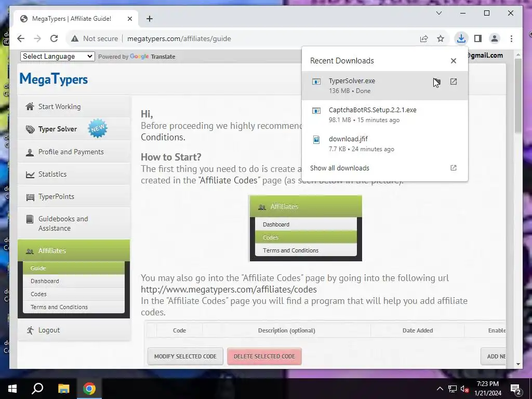Click the Logout running-person icon

coord(30,330)
